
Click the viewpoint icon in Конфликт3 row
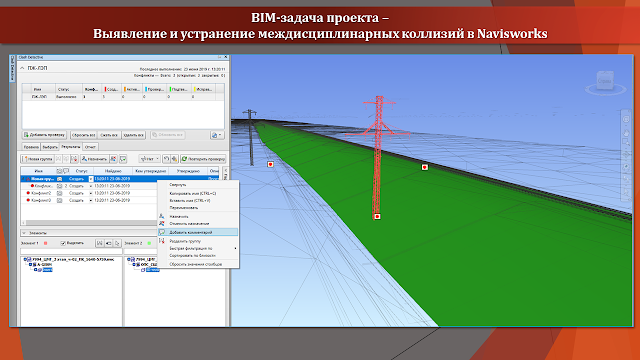60,200
